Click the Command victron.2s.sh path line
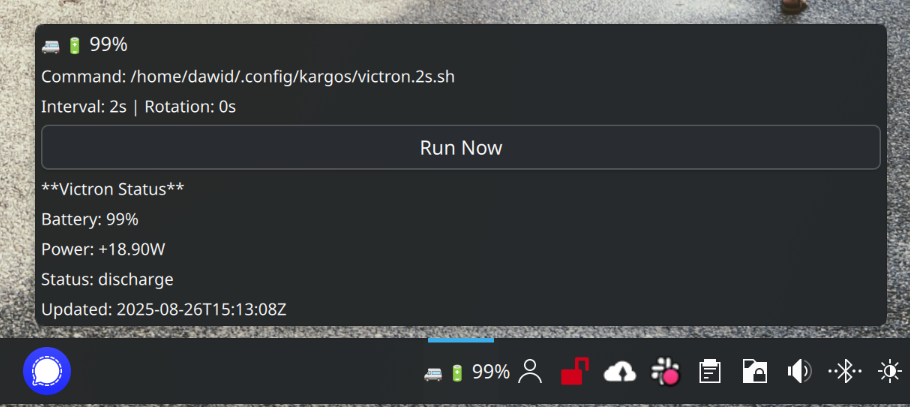Image resolution: width=910 pixels, height=407 pixels. tap(248, 77)
